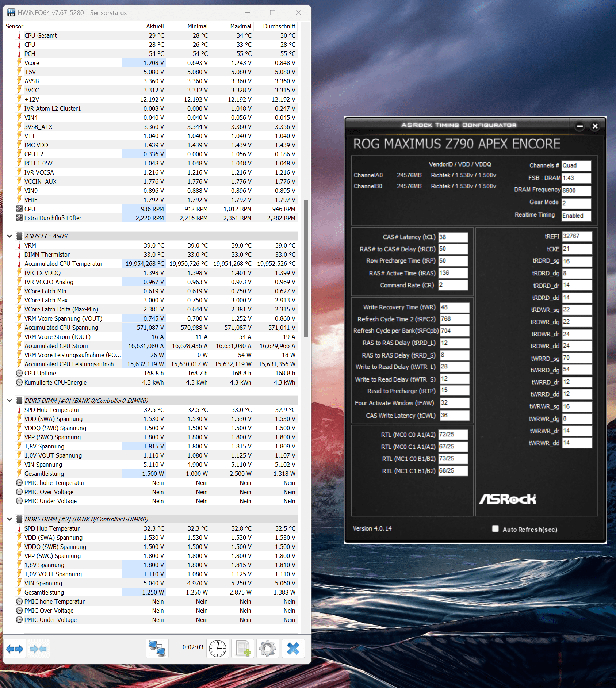The height and width of the screenshot is (688, 616).
Task: Click the tCKE value field
Action: pyautogui.click(x=577, y=249)
